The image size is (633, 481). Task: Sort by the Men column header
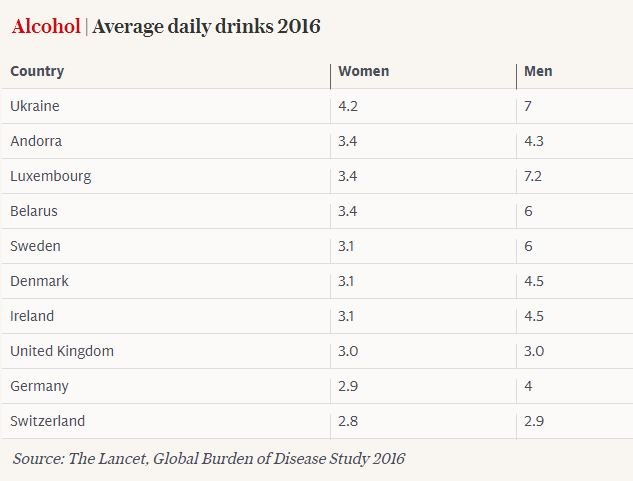[x=538, y=71]
